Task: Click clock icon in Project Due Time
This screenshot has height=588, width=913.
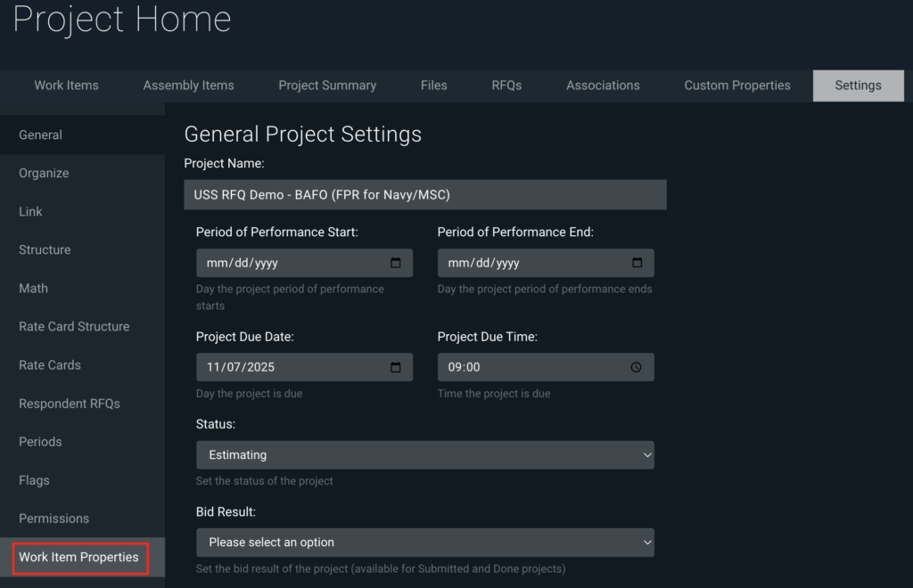Action: (x=636, y=367)
